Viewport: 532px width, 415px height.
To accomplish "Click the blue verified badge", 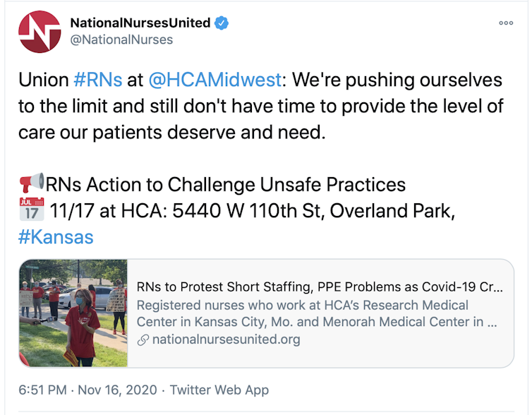I will pyautogui.click(x=222, y=23).
